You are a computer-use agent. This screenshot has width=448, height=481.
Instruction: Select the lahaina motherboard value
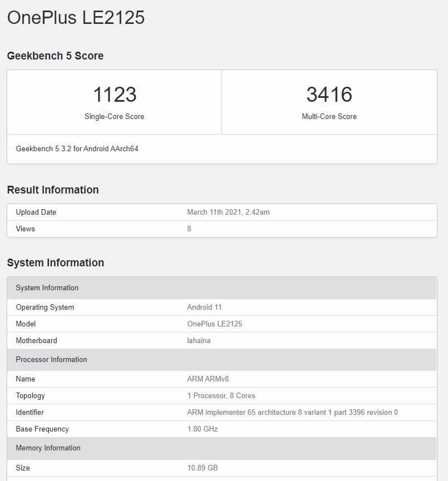tap(199, 341)
